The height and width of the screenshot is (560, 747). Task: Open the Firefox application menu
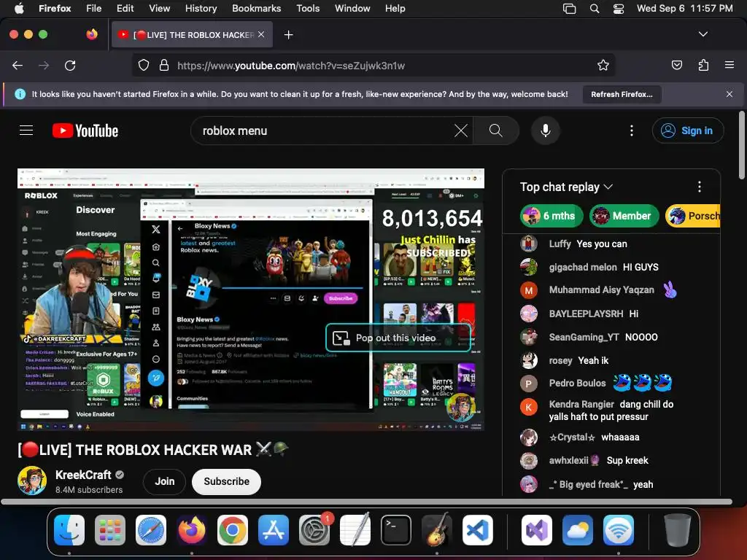[x=729, y=65]
